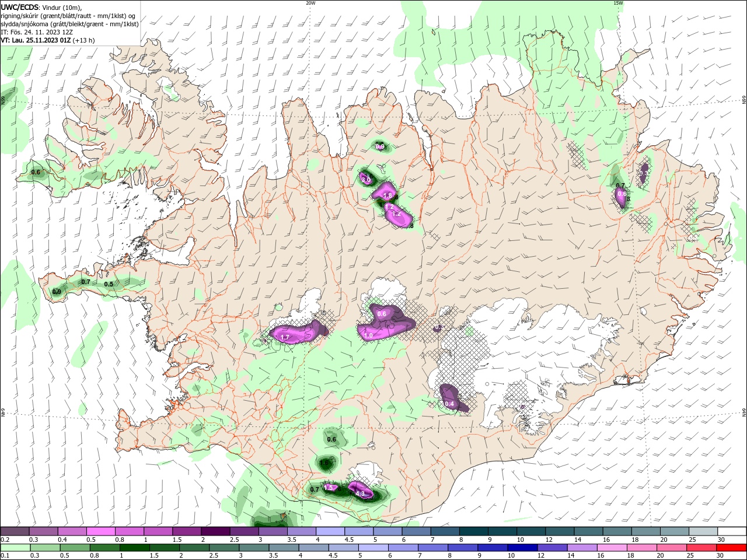Select the 'slydda/snjókoma' legend description line
Image resolution: width=747 pixels, height=560 pixels.
(x=69, y=24)
